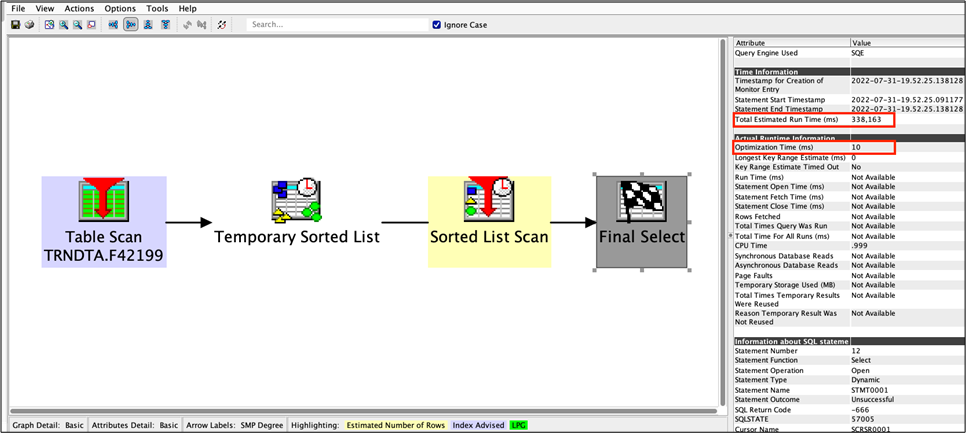The width and height of the screenshot is (966, 433).
Task: Select the Final Select node
Action: coord(641,222)
